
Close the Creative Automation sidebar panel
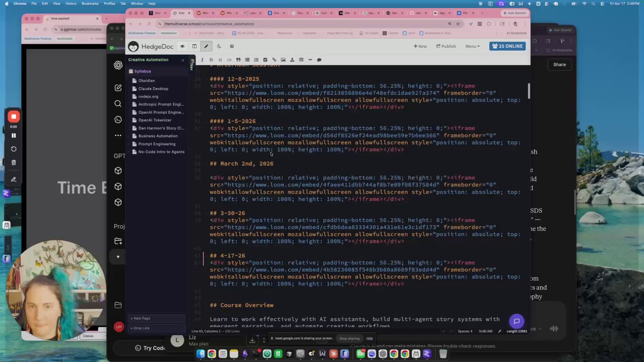click(x=183, y=60)
